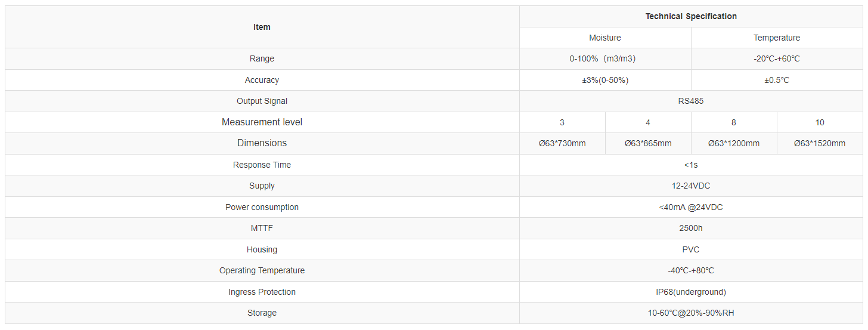The width and height of the screenshot is (868, 330).
Task: Click the Moisture subheader cell
Action: pos(605,38)
